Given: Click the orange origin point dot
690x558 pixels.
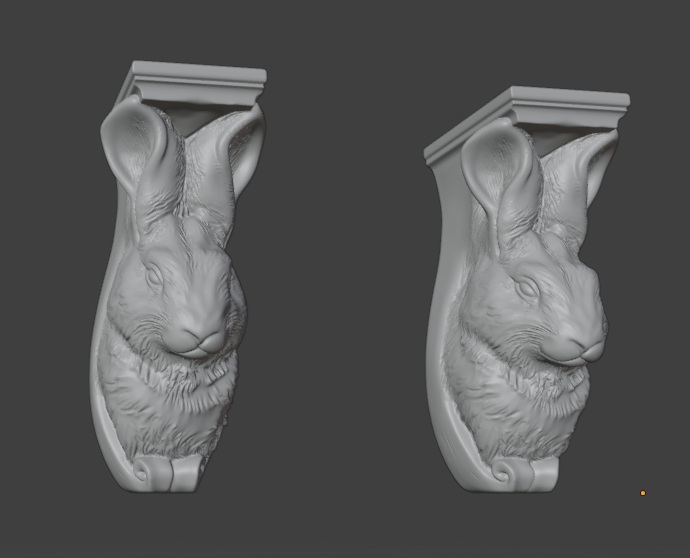Looking at the screenshot, I should pos(643,492).
